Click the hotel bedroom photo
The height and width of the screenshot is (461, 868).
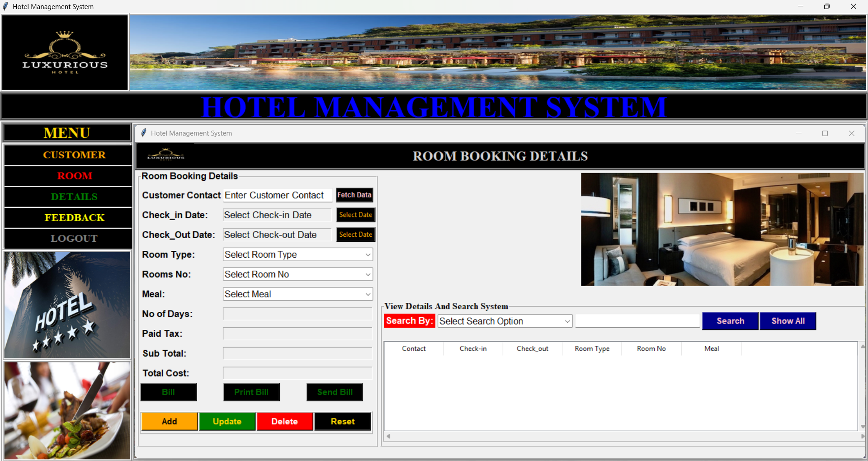click(x=722, y=229)
